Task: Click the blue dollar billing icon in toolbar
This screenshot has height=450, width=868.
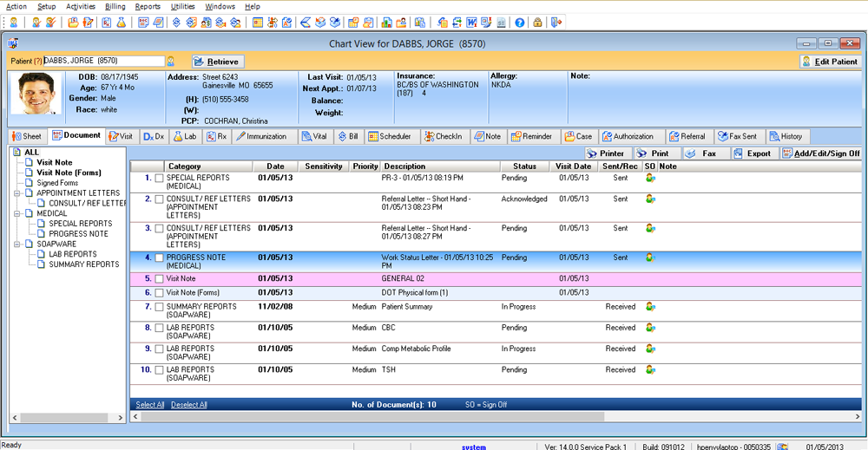Action: click(x=176, y=23)
